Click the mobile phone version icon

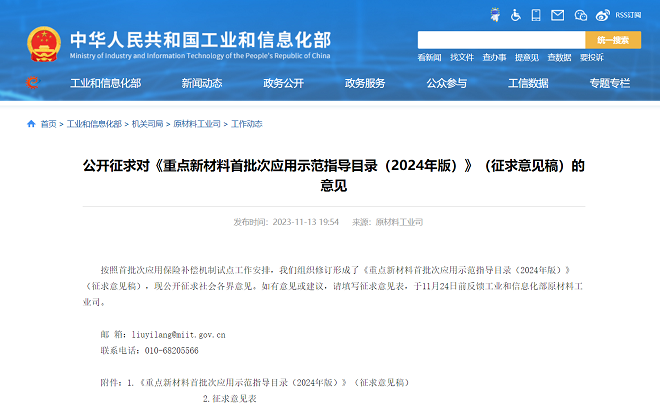tap(537, 15)
